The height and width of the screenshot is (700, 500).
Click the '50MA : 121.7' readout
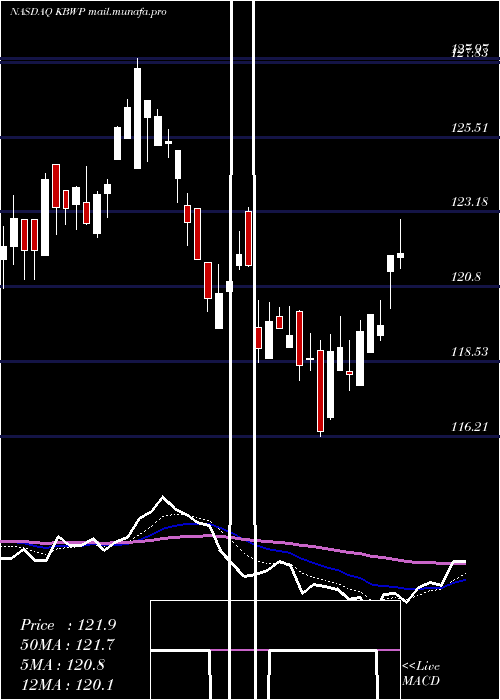pos(67,644)
